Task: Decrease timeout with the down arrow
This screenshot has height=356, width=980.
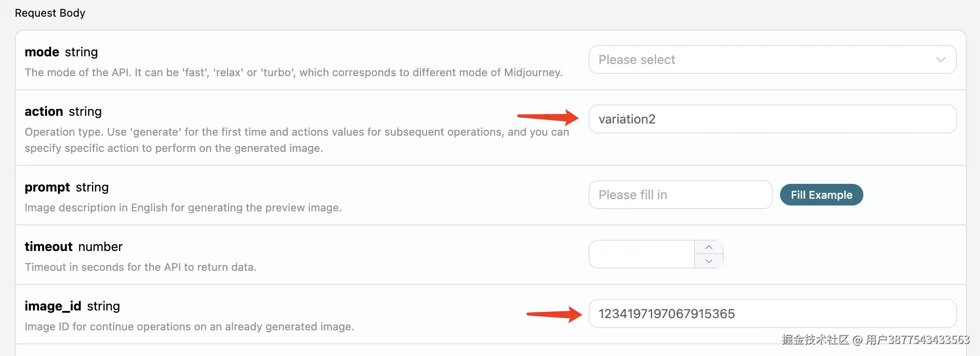Action: point(709,261)
